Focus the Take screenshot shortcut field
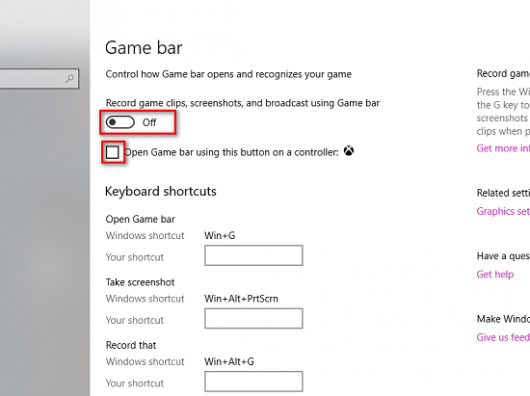Image resolution: width=530 pixels, height=396 pixels. (x=254, y=318)
